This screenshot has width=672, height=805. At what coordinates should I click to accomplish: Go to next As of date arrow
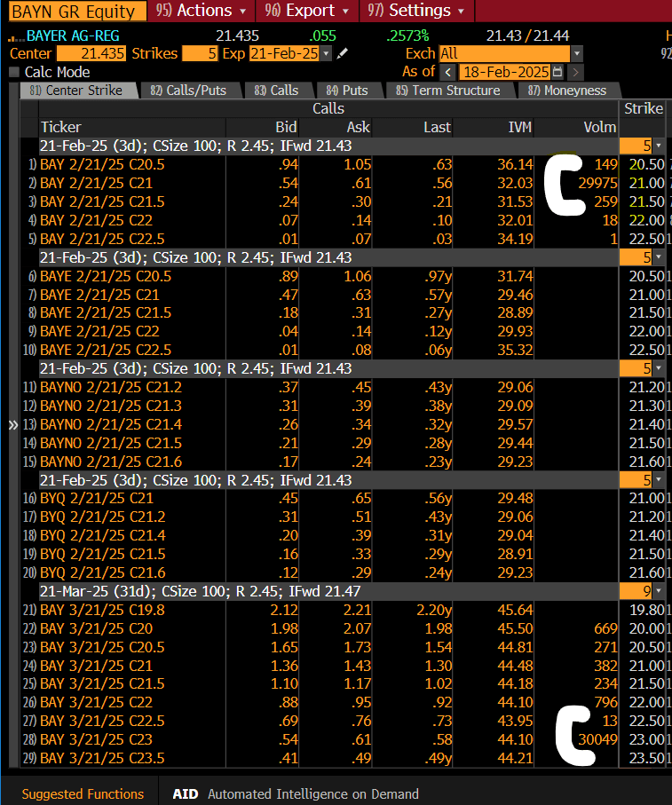(575, 72)
